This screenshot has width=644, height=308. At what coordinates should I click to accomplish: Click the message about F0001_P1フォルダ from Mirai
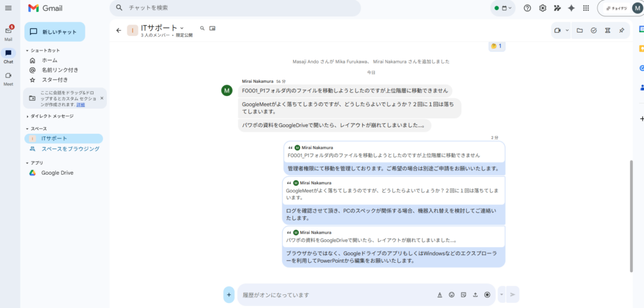pyautogui.click(x=345, y=91)
